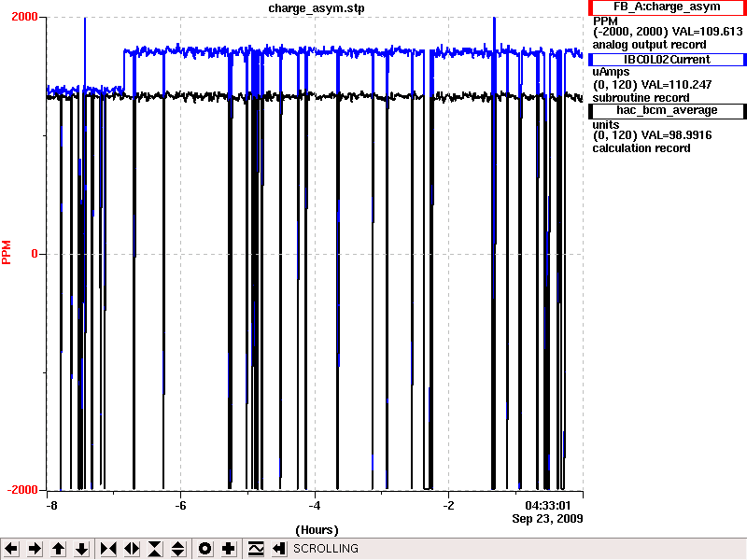The height and width of the screenshot is (560, 747).
Task: Click the 0 y-axis tick label
Action: [35, 254]
